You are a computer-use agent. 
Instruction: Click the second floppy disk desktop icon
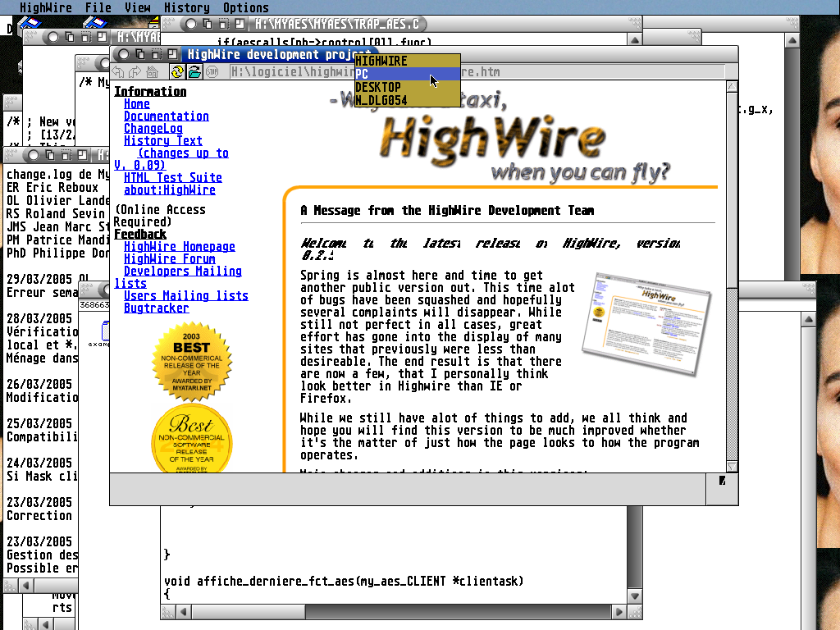pos(95,23)
